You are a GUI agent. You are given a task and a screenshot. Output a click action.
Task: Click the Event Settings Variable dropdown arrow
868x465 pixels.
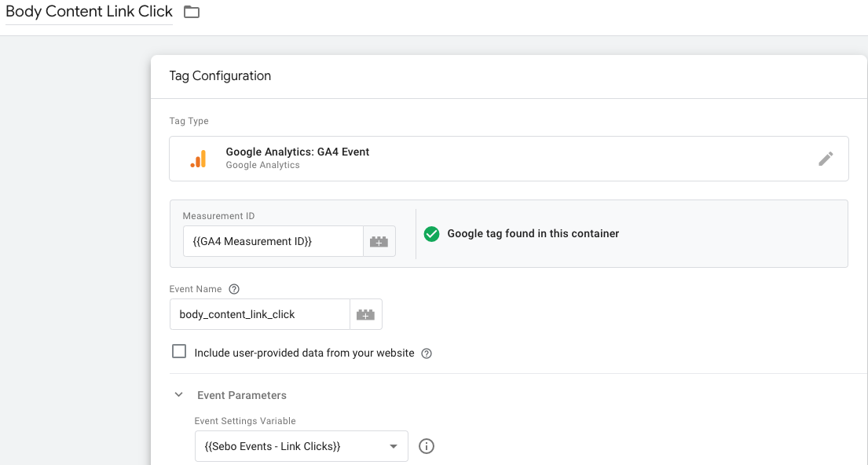tap(393, 446)
